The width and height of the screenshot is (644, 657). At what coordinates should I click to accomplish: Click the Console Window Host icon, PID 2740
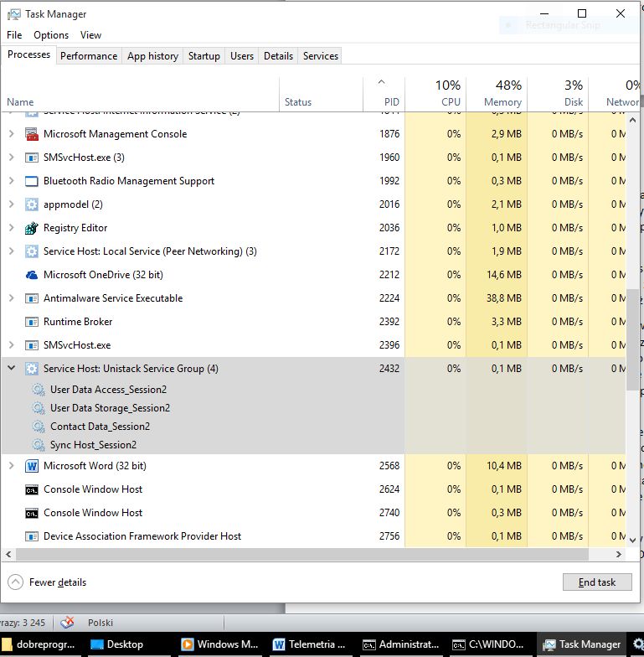(32, 513)
